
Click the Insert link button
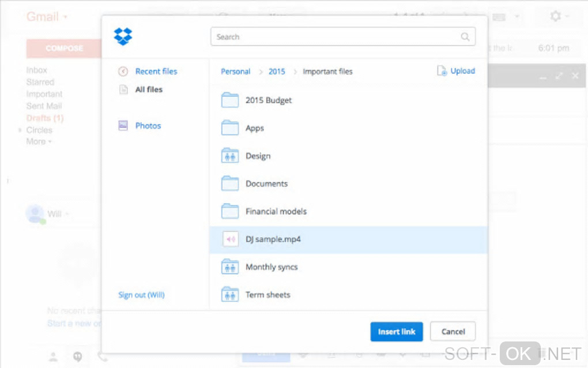pos(397,332)
